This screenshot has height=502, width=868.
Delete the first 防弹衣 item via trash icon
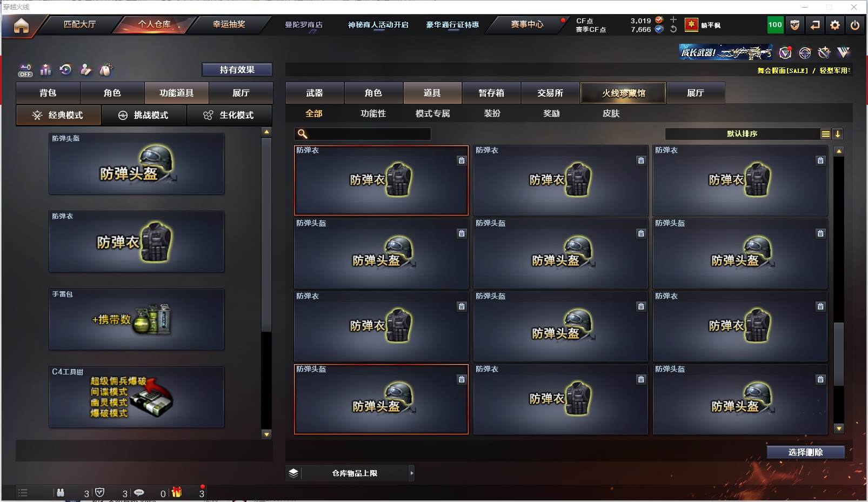(462, 160)
